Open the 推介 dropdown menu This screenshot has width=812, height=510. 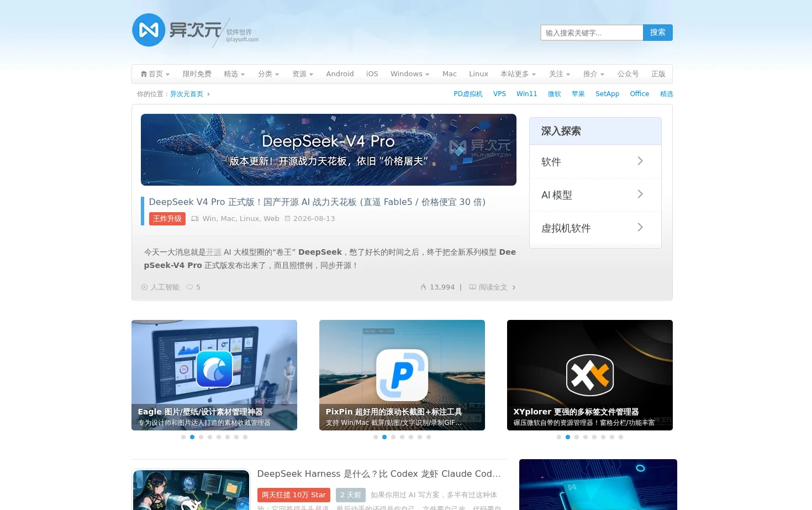coord(594,74)
